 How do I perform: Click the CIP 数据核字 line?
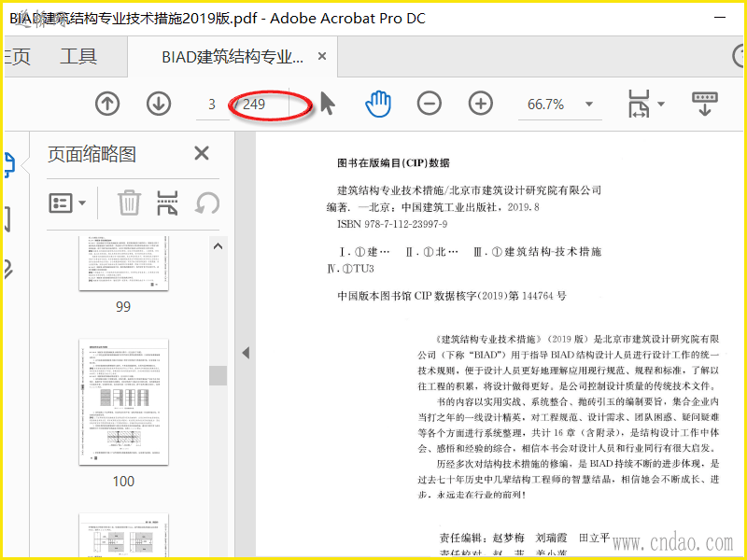point(452,296)
